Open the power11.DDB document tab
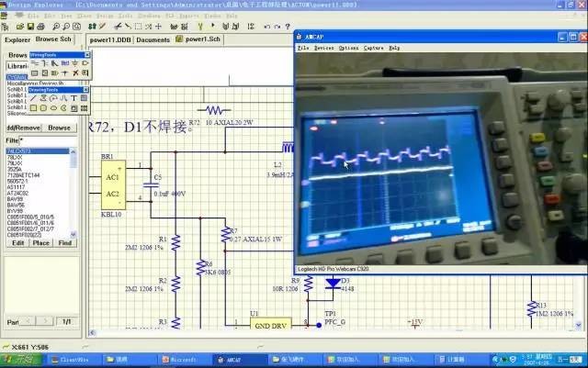Screen dimensions: 588x368 (111, 40)
